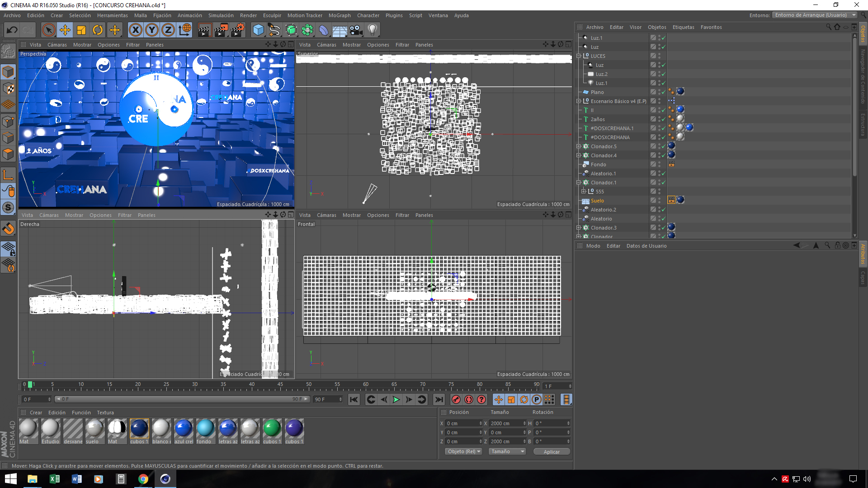Expand the 555 null object
The height and width of the screenshot is (488, 868).
(584, 192)
